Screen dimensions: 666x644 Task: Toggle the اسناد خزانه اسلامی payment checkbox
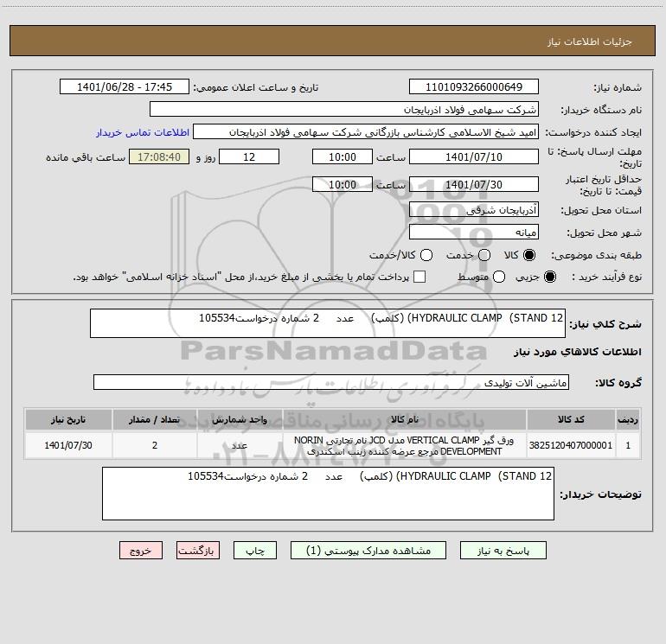coord(419,277)
